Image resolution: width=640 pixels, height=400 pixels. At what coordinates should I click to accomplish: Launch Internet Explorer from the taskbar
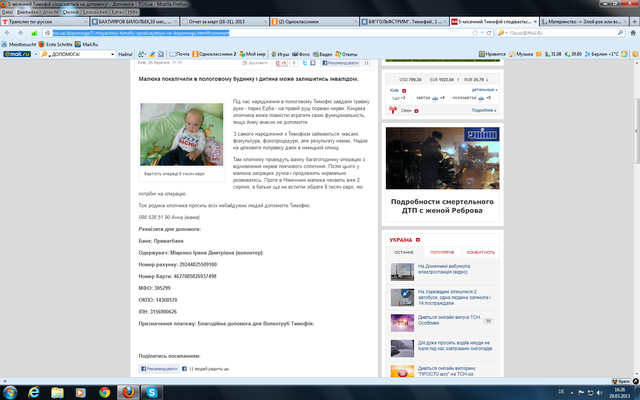(35, 390)
